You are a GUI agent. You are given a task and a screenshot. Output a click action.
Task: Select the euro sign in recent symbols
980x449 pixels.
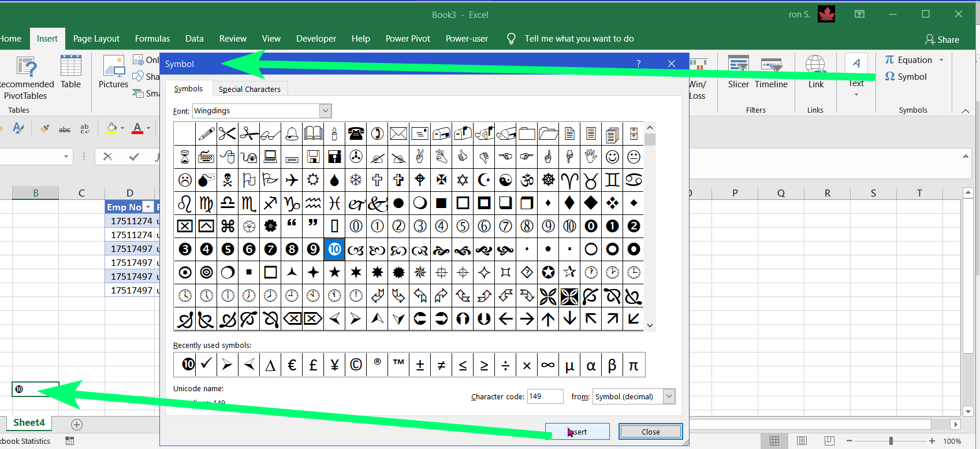pos(292,365)
